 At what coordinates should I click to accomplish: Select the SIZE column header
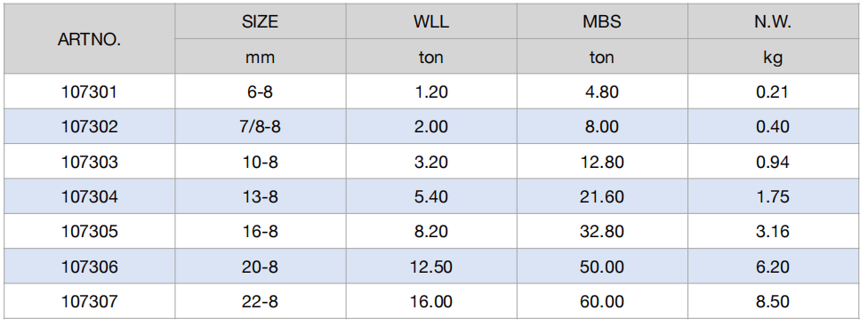coord(261,21)
